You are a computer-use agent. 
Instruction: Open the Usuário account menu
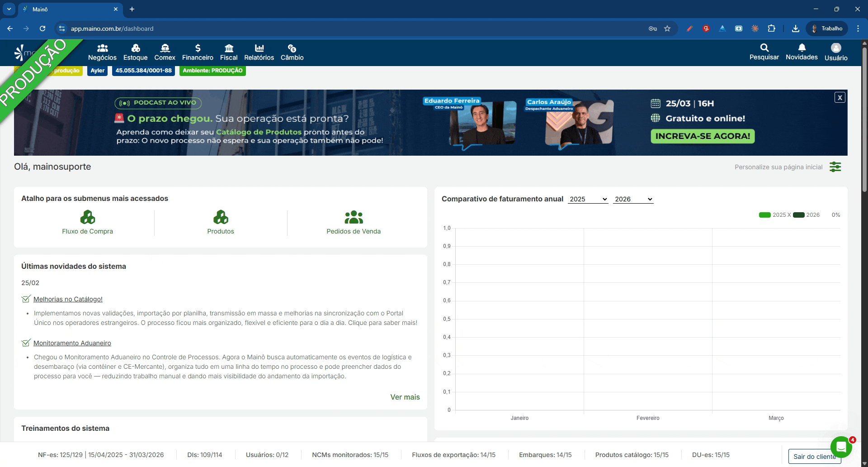pos(836,48)
